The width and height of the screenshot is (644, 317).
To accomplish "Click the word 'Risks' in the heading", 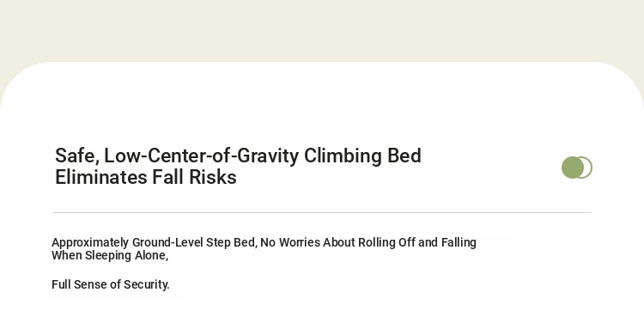I will point(213,177).
